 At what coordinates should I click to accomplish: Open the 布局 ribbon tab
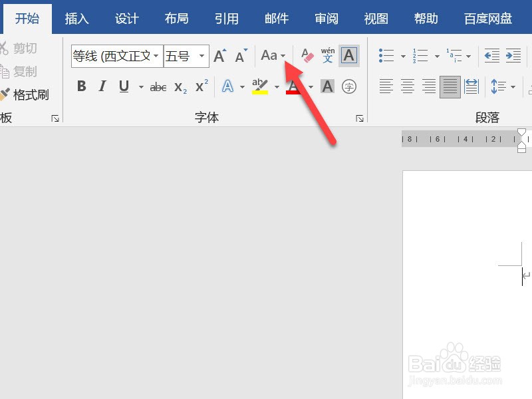[x=177, y=19]
